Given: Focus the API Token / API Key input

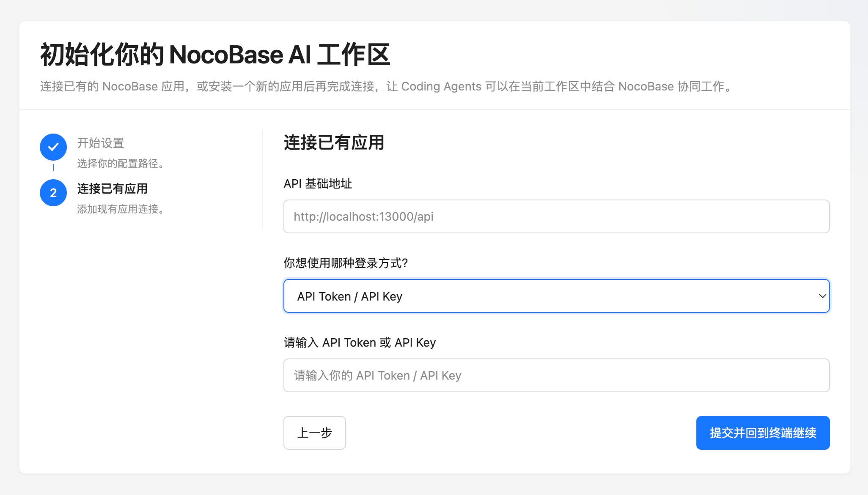Looking at the screenshot, I should (556, 375).
